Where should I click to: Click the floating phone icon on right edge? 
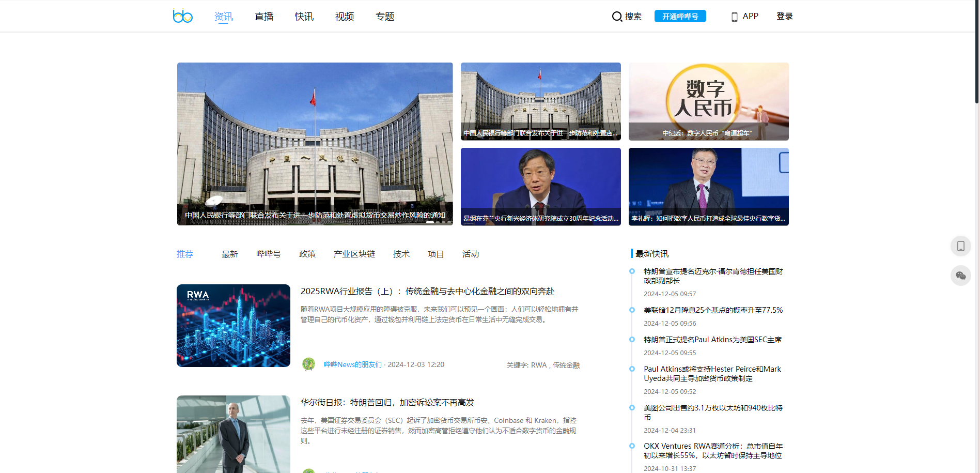961,246
